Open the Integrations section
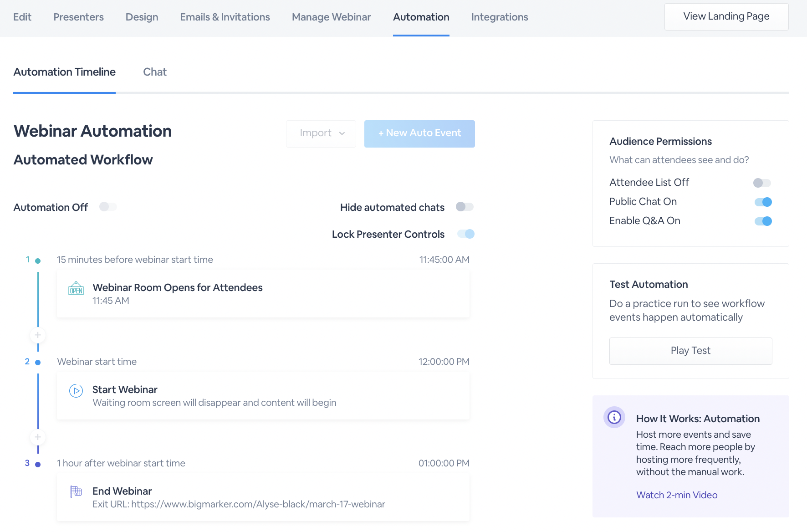This screenshot has height=532, width=807. coord(499,17)
